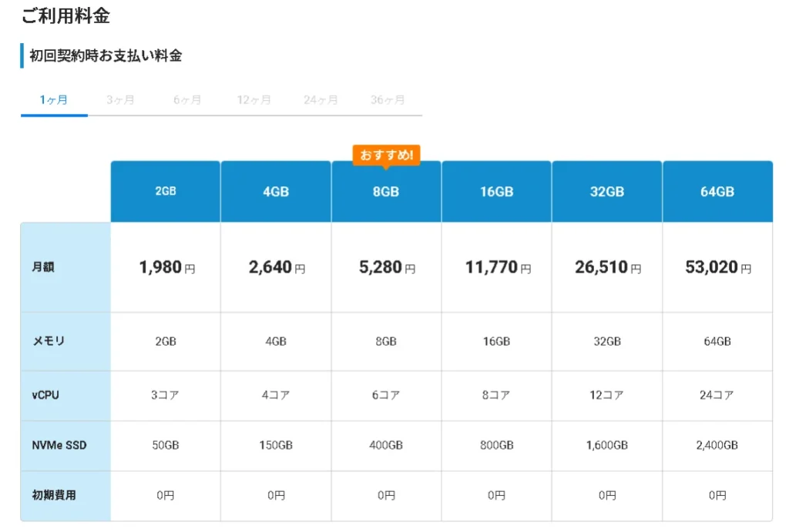Click the 2,640円 monthly price
Screen dimensions: 789x532
[277, 267]
